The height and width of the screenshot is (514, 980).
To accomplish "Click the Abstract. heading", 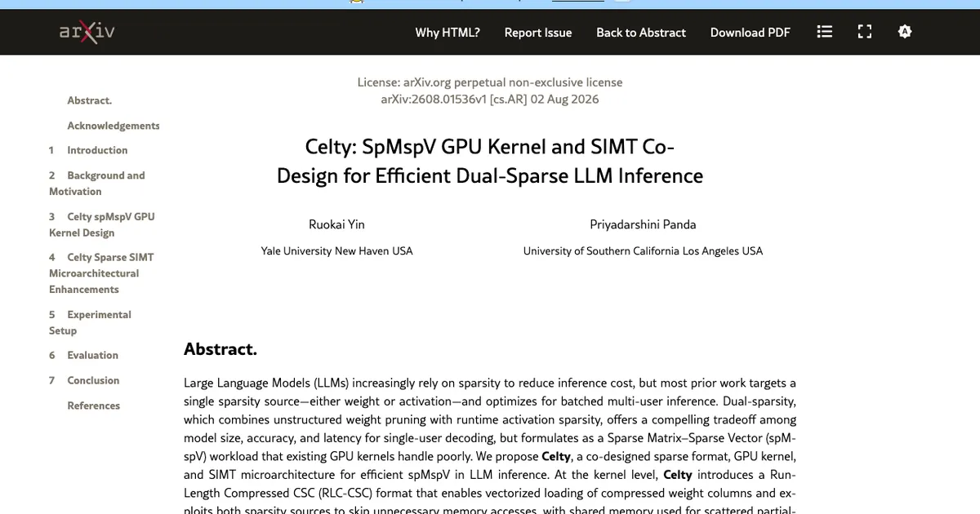I will pyautogui.click(x=220, y=349).
